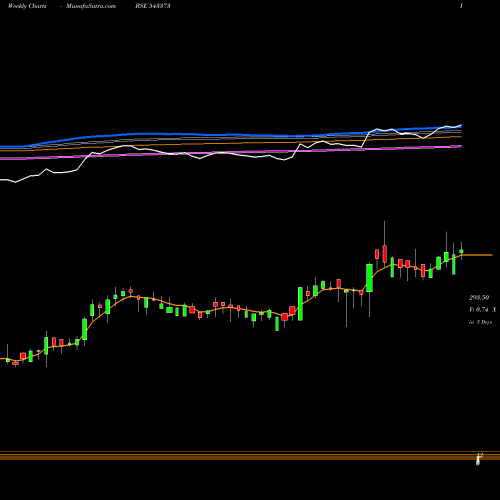500x500 pixels.
Task: Click the 293.59 price value
Action: tap(479, 297)
